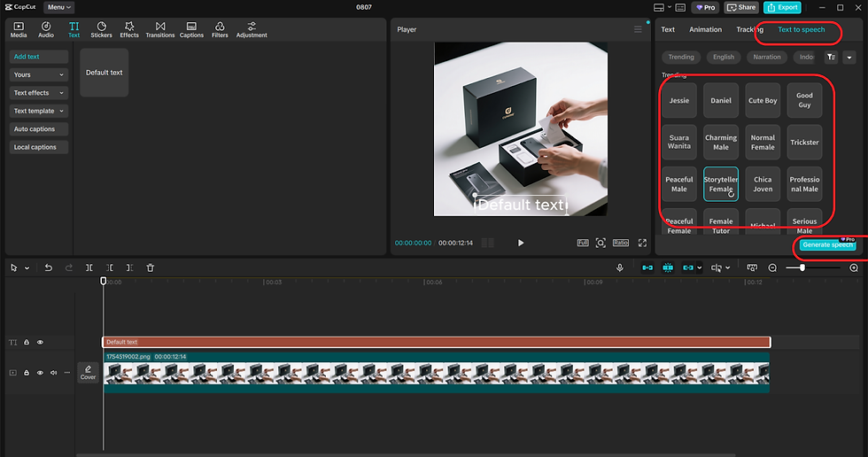Open the Captions panel

tap(191, 30)
